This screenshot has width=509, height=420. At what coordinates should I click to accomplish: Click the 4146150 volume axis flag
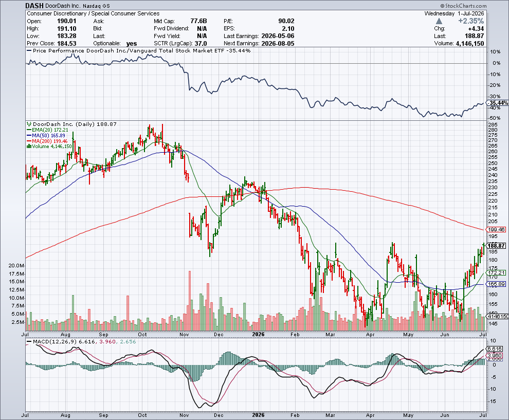[497, 316]
